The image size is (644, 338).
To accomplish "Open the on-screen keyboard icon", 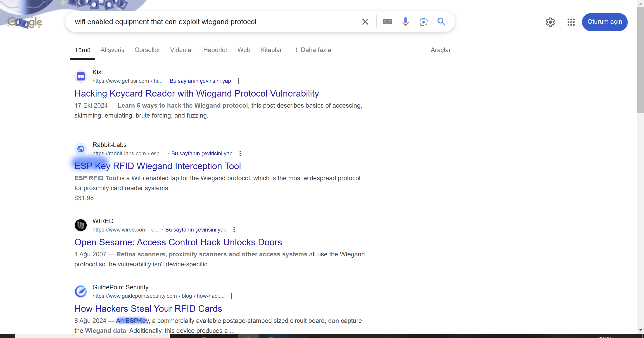I will (x=387, y=22).
